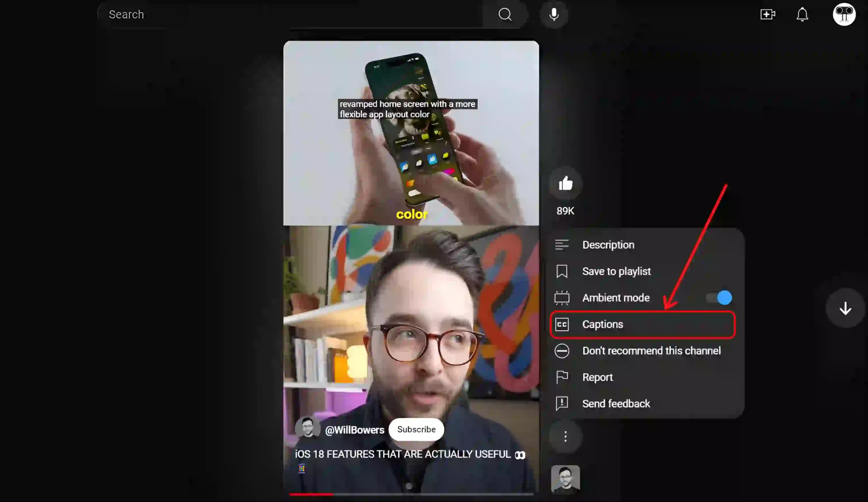The width and height of the screenshot is (868, 502).
Task: Click the thumbs up like button
Action: pos(566,184)
